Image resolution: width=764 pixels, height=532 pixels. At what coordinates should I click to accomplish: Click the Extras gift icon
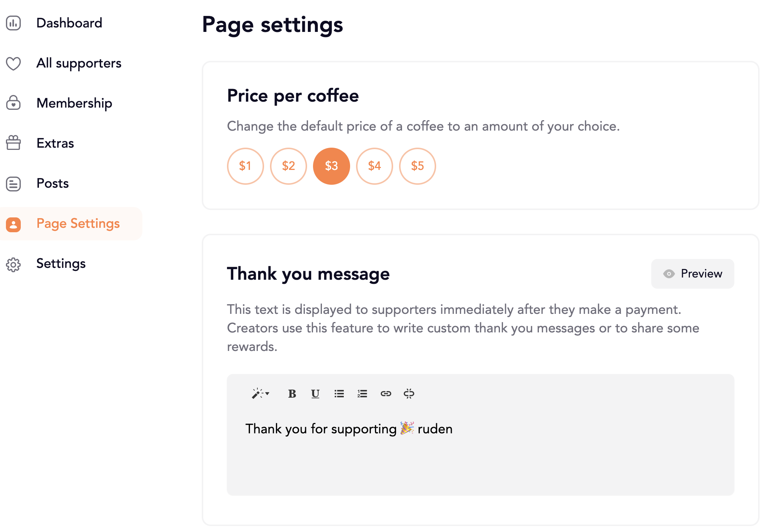tap(13, 143)
